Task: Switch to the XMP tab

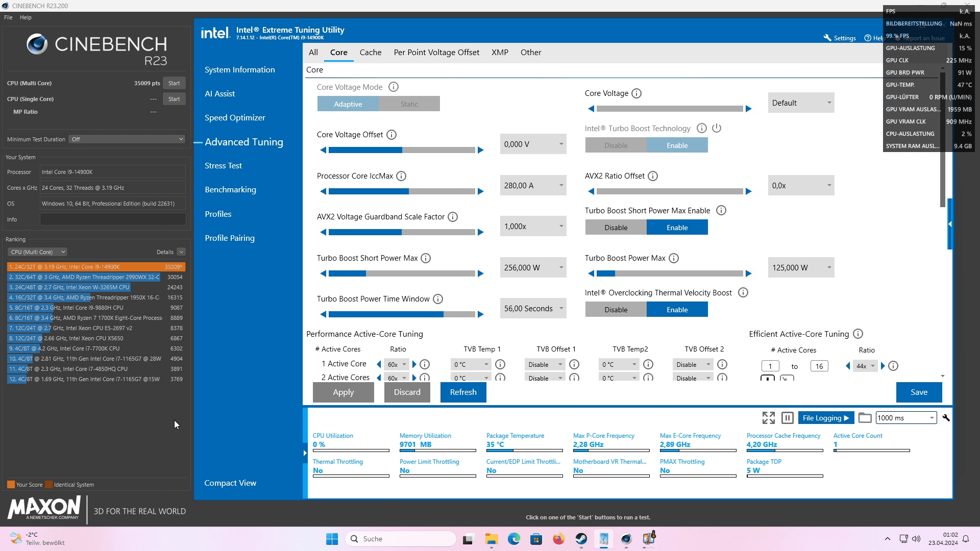Action: tap(500, 53)
